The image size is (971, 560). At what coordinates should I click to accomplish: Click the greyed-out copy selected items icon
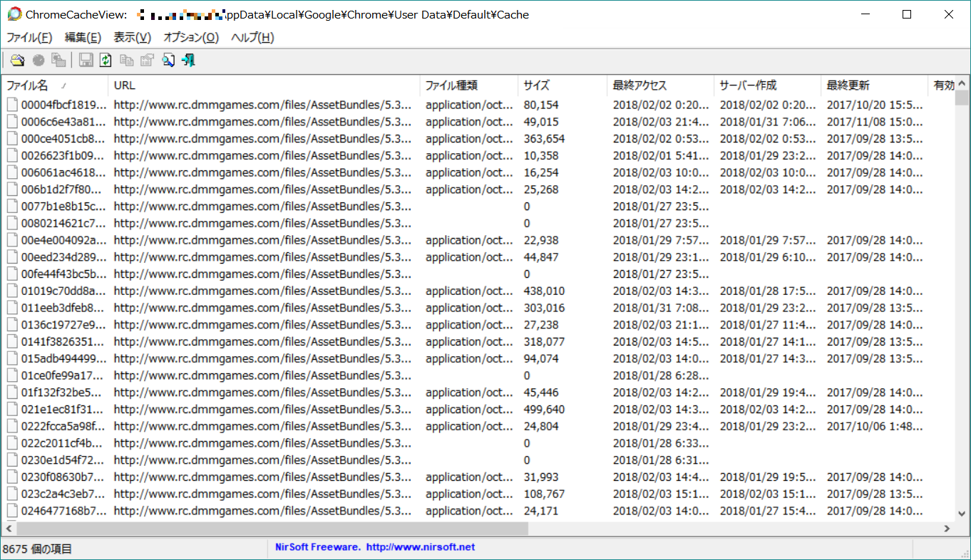pos(127,61)
